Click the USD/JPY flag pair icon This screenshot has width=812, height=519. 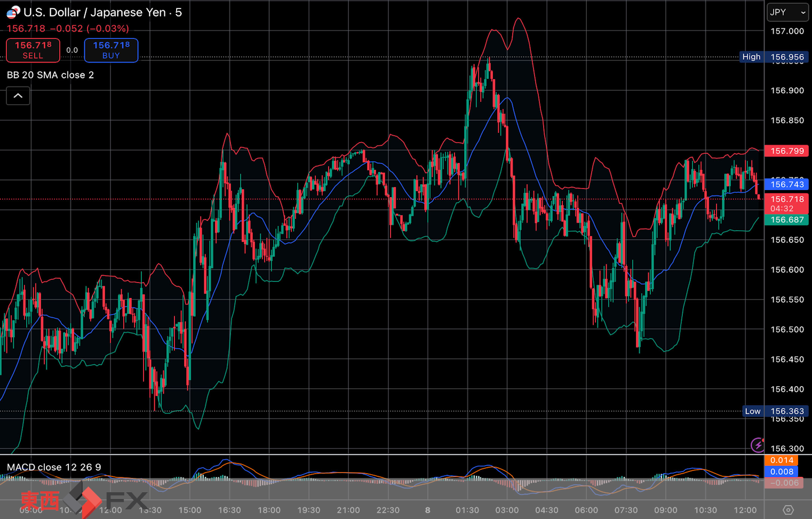click(x=13, y=12)
